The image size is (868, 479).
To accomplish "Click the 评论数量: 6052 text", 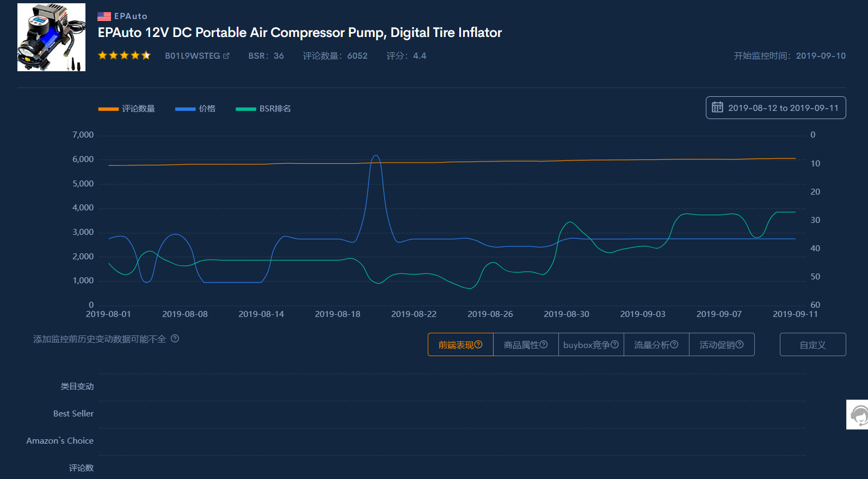I will point(335,55).
